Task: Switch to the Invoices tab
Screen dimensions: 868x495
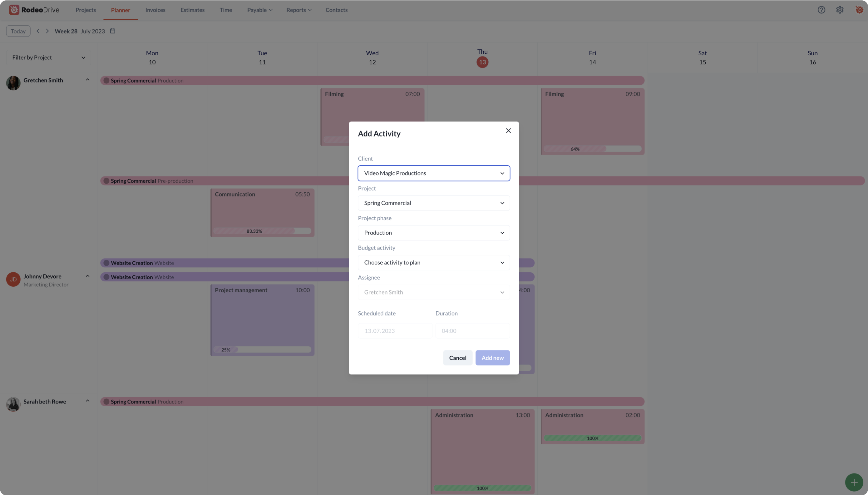Action: click(x=155, y=10)
